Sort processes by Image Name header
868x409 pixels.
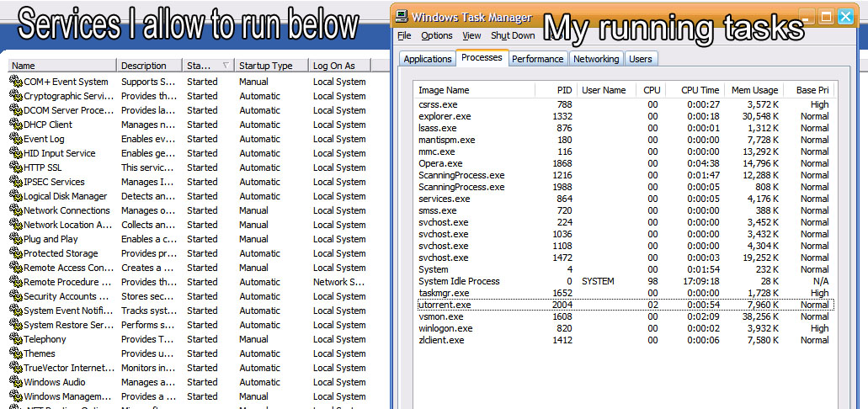coord(474,90)
